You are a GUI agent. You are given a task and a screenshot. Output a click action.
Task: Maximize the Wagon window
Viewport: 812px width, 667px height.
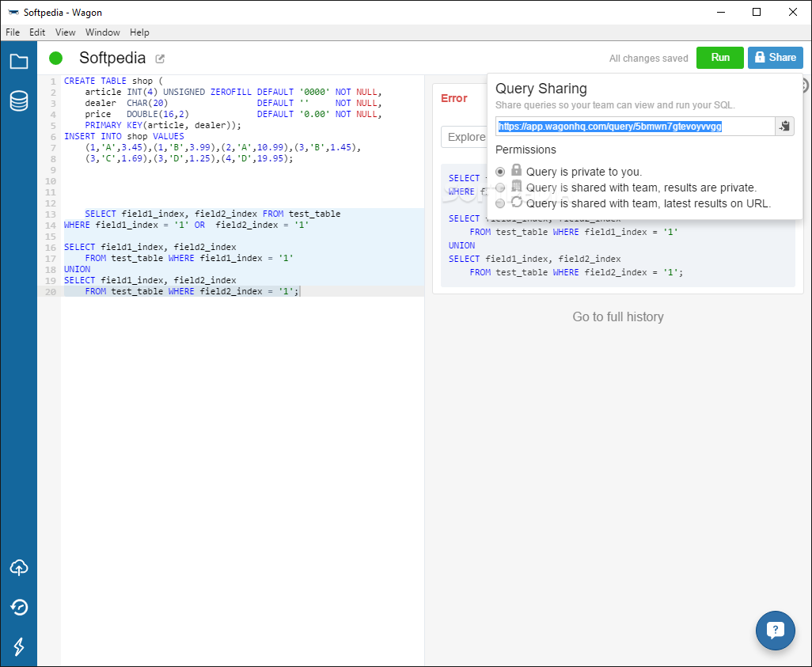pos(757,12)
